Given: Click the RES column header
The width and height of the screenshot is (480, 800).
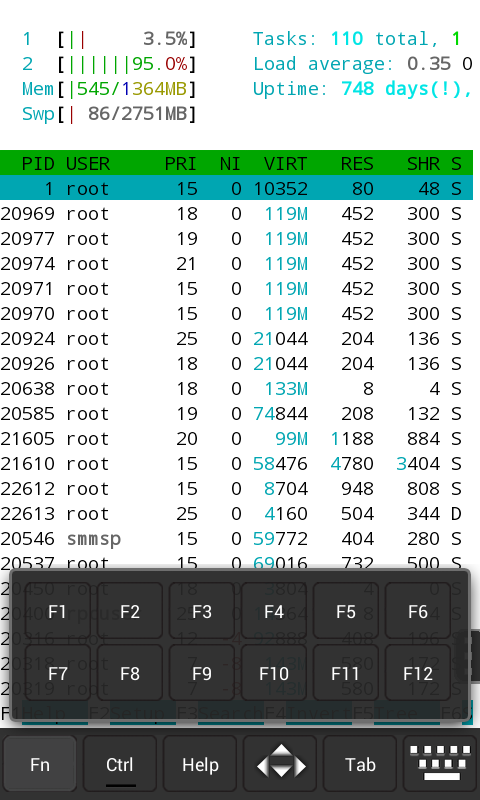Looking at the screenshot, I should (357, 163).
